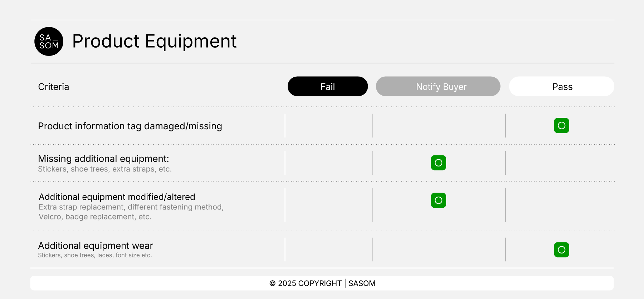This screenshot has width=644, height=299.
Task: Click the green Pass marker for product information tag
Action: pyautogui.click(x=561, y=126)
